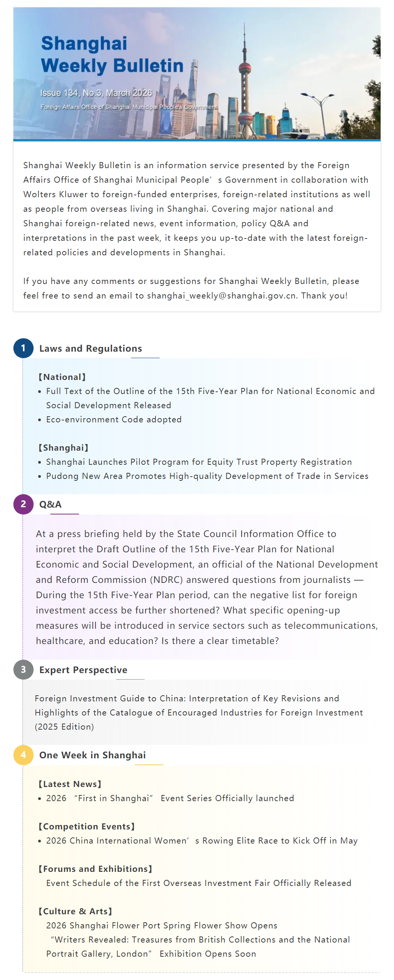Click the Laws and Regulations section heading

tap(90, 349)
